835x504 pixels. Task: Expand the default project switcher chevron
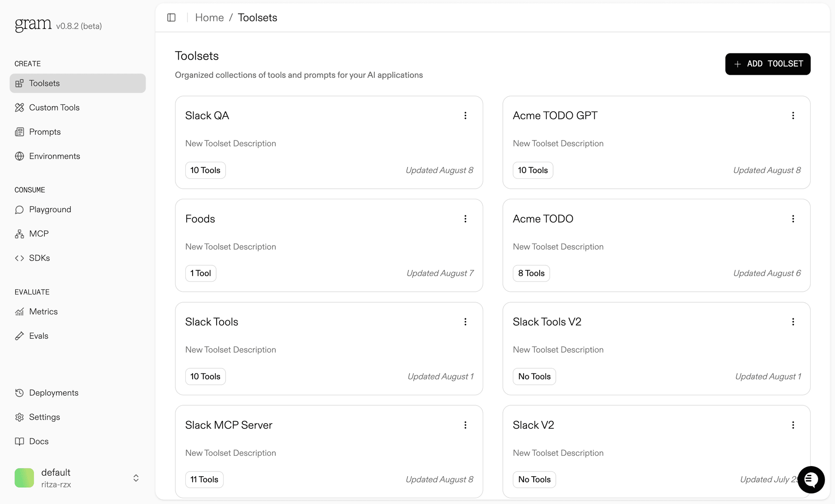[x=136, y=478]
